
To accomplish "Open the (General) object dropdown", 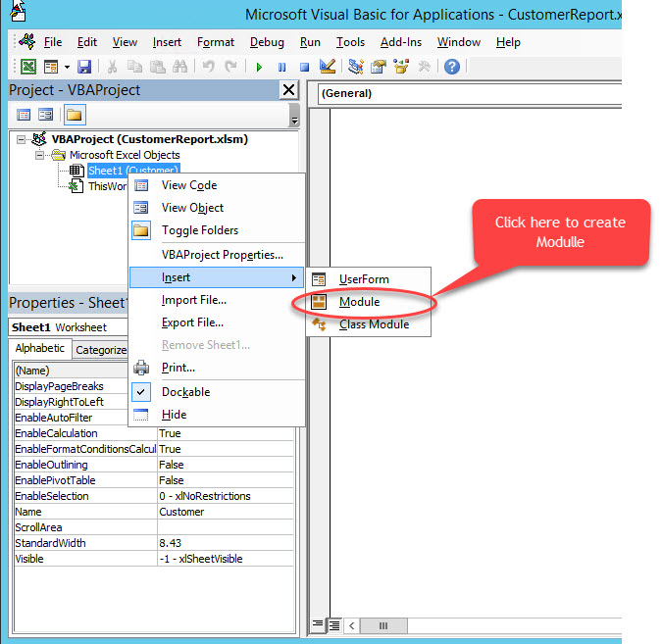I will tap(469, 93).
